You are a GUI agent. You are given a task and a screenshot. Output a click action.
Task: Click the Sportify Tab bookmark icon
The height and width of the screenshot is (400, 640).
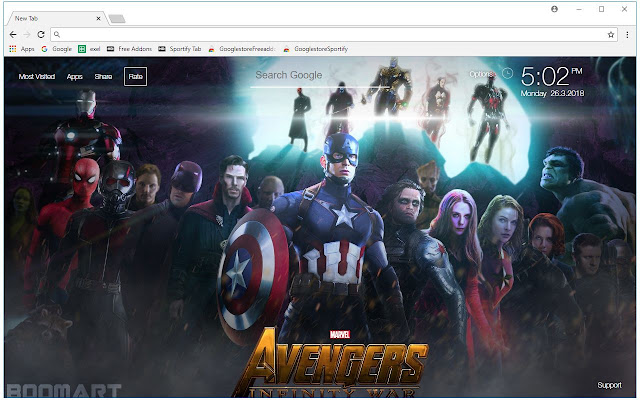coord(162,49)
